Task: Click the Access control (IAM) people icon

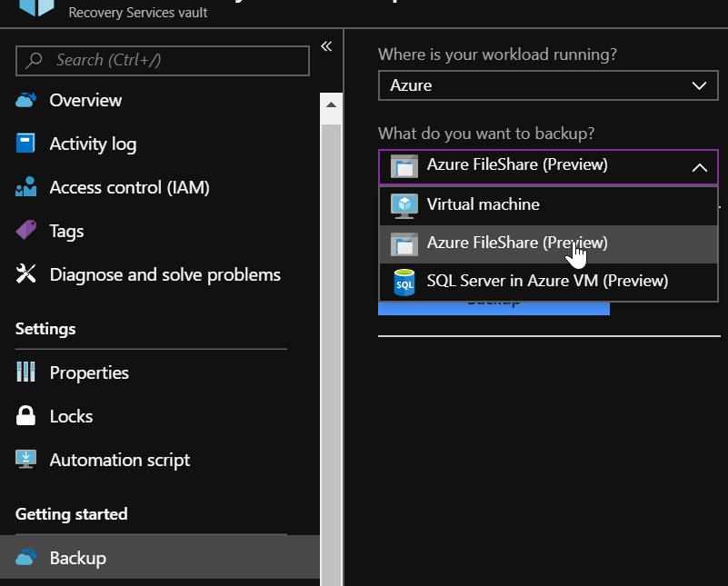Action: (25, 187)
